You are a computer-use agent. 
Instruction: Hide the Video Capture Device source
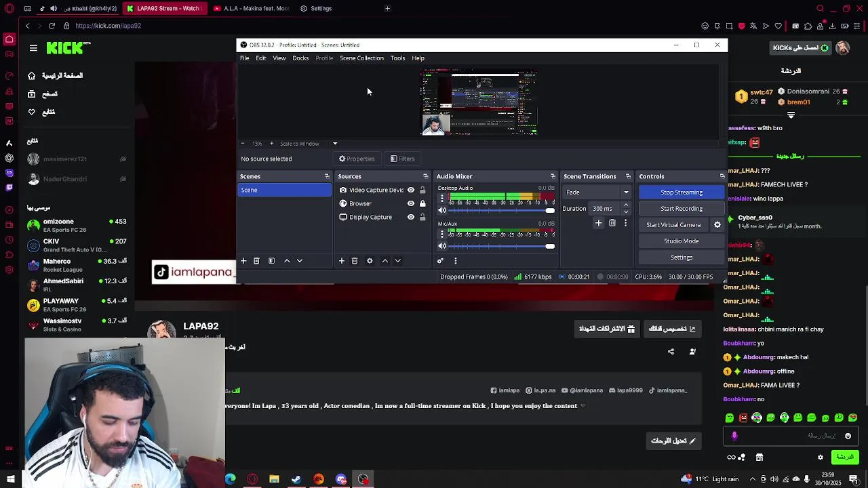click(411, 190)
